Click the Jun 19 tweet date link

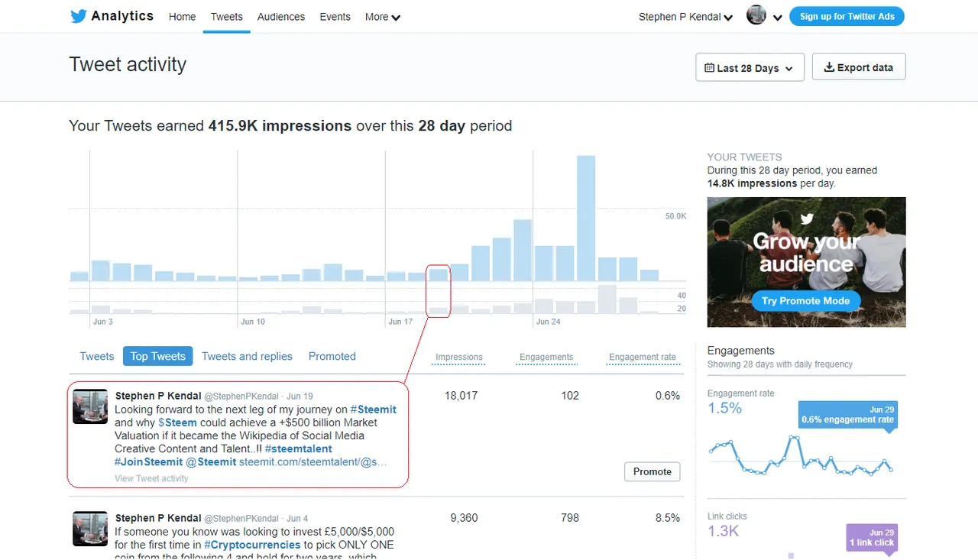click(x=300, y=397)
